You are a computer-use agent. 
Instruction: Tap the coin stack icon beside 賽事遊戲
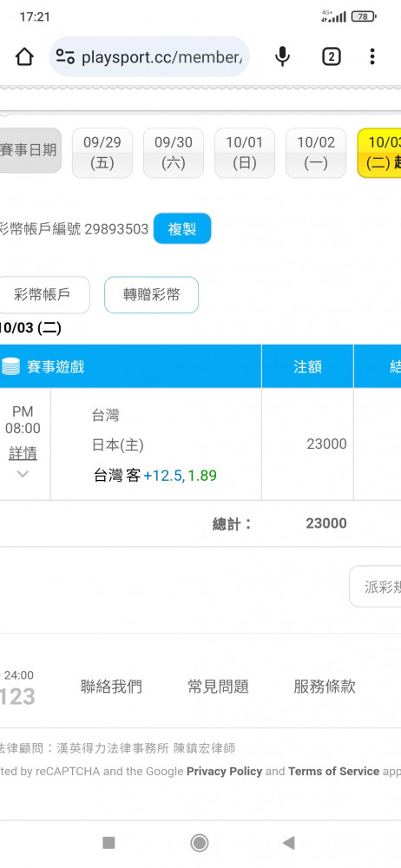coord(10,366)
